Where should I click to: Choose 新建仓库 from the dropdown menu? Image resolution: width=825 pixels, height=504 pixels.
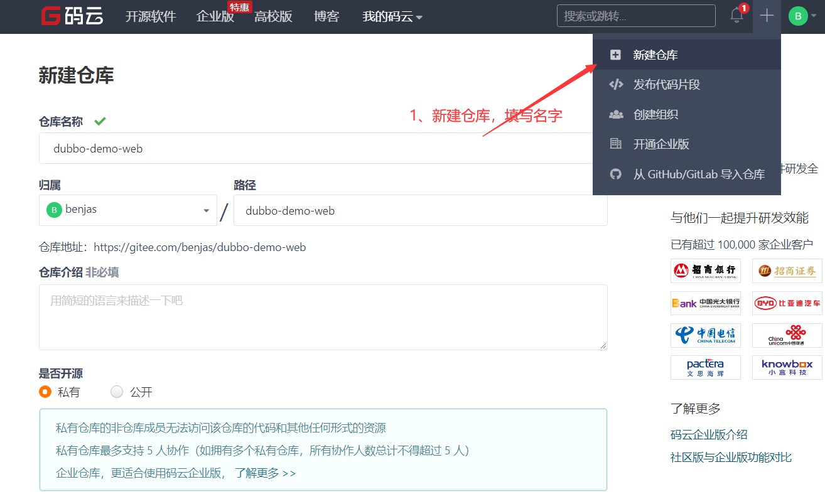[655, 55]
